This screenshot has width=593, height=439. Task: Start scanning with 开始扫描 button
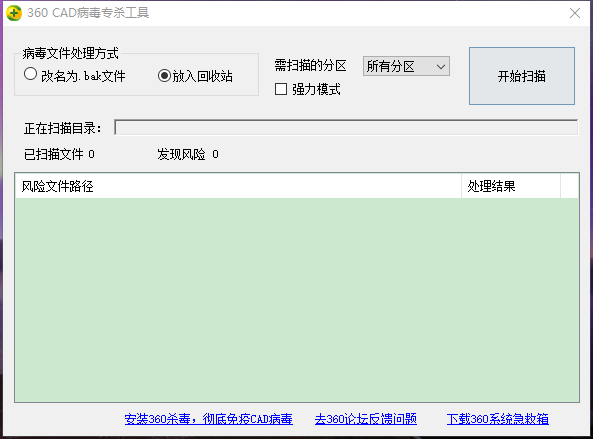coord(522,76)
